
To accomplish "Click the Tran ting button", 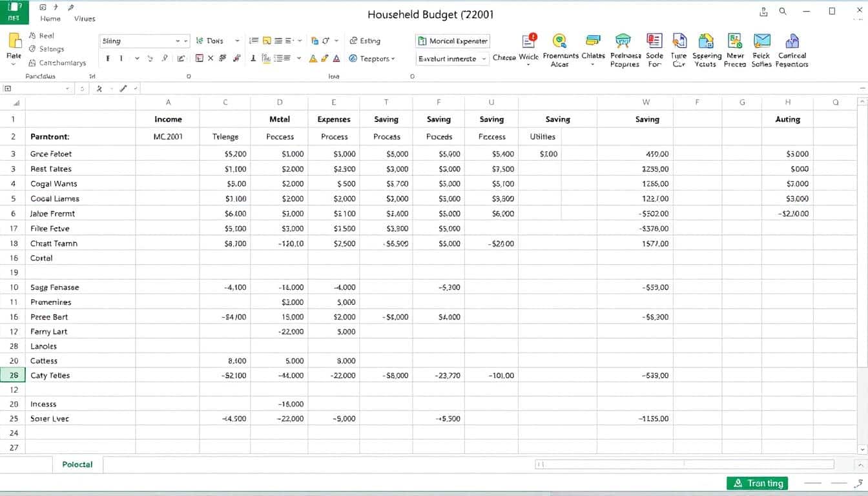I will click(x=758, y=483).
